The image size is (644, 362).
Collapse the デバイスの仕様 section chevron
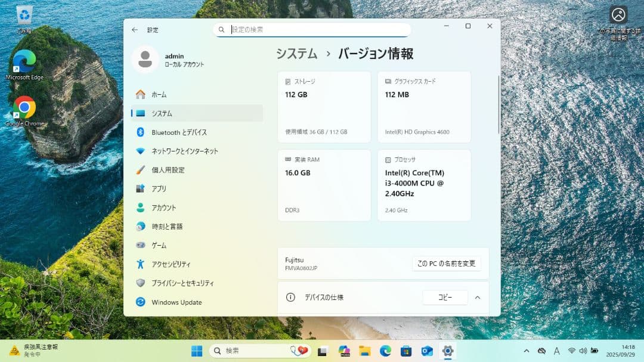[x=478, y=298]
